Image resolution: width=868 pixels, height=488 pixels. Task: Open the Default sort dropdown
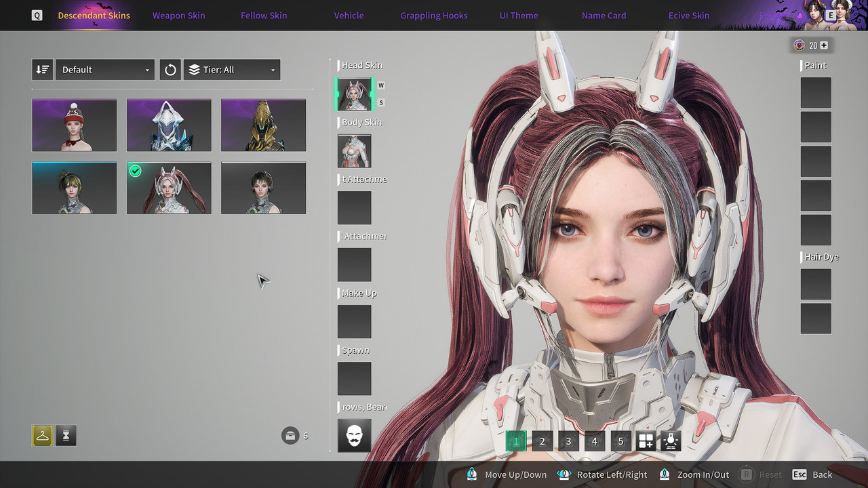click(105, 70)
